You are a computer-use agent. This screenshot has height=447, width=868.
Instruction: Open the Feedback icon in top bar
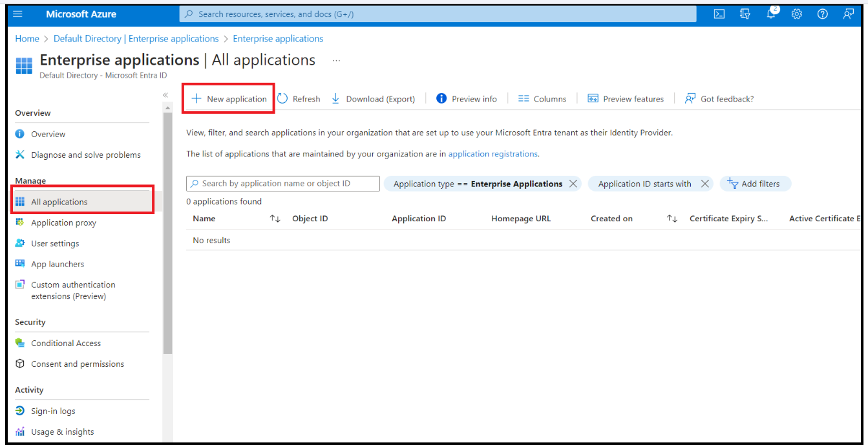click(x=849, y=14)
